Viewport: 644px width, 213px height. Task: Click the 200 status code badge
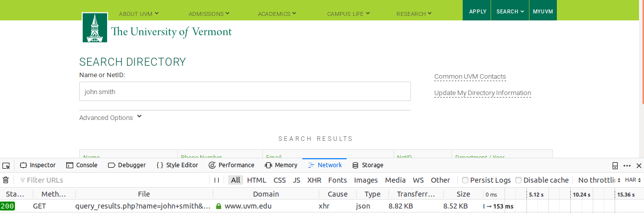point(7,206)
